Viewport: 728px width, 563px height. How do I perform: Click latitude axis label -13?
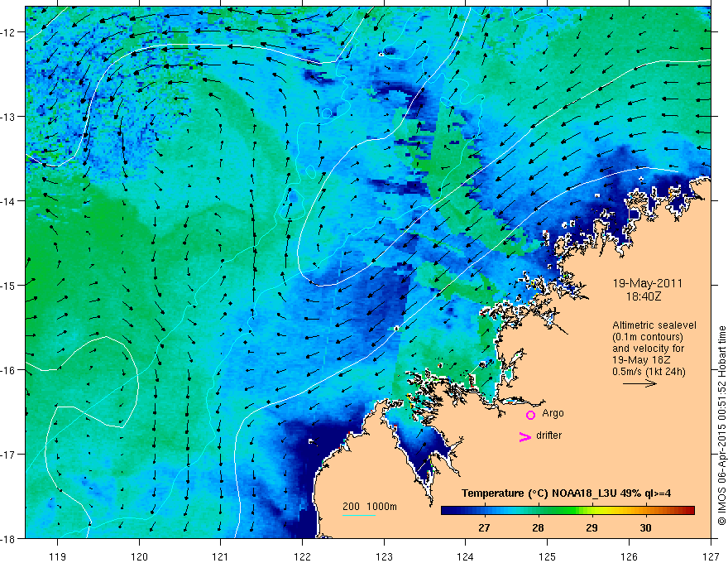(8, 117)
